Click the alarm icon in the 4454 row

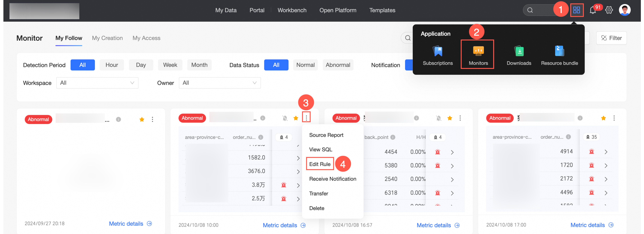pyautogui.click(x=438, y=152)
